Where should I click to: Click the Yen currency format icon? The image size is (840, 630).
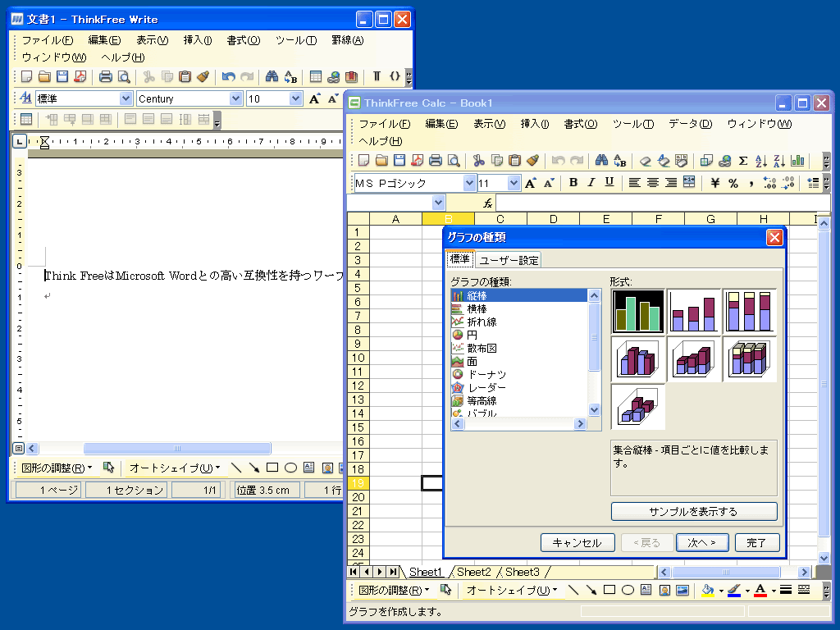[x=714, y=183]
